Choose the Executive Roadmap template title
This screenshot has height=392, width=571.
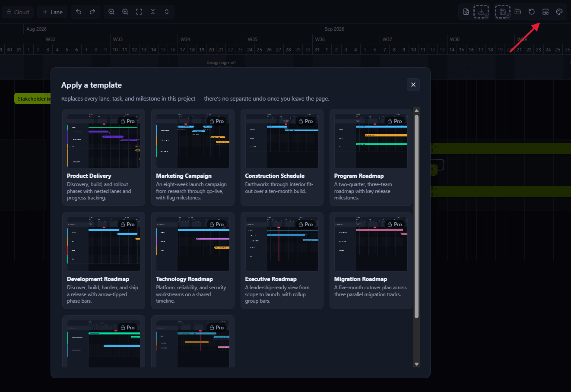pos(271,279)
